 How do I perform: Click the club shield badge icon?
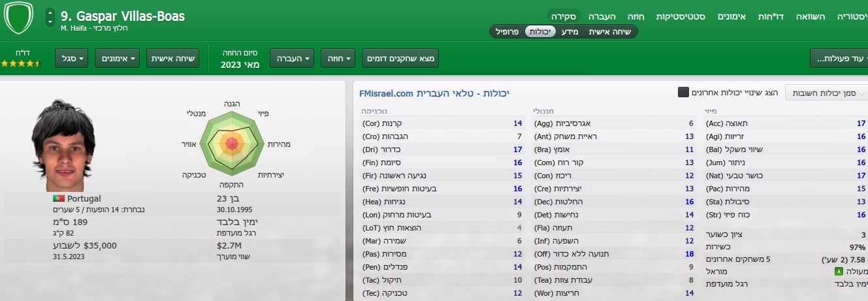click(x=18, y=17)
